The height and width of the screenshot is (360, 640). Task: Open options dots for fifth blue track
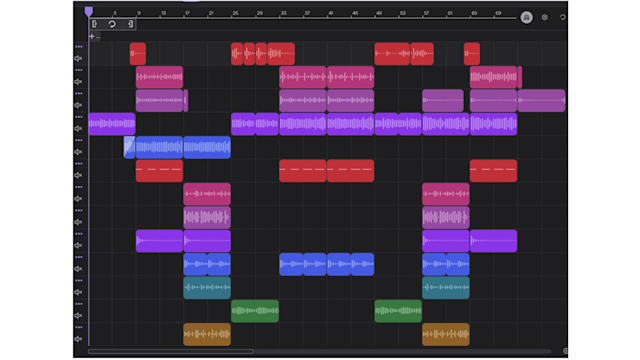(79, 140)
